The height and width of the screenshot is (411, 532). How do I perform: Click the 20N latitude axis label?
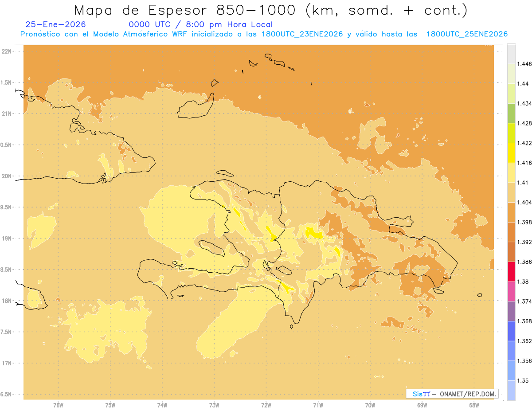coord(8,176)
